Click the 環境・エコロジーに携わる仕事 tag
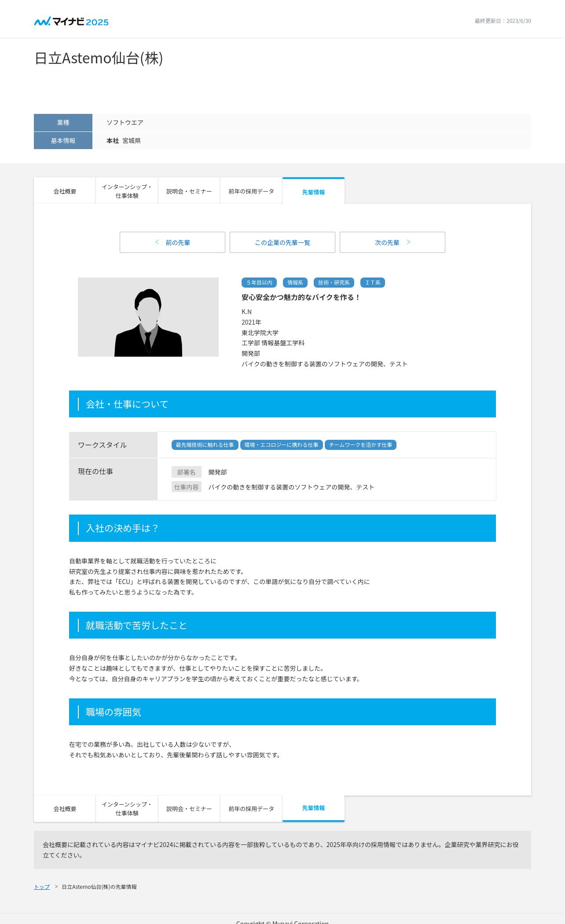 point(282,445)
